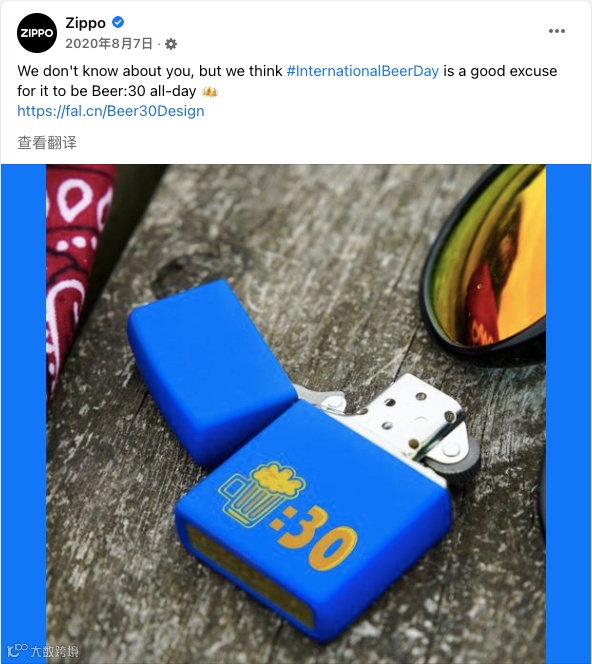This screenshot has height=664, width=592.
Task: Click the beer mugs emoji
Action: [210, 91]
